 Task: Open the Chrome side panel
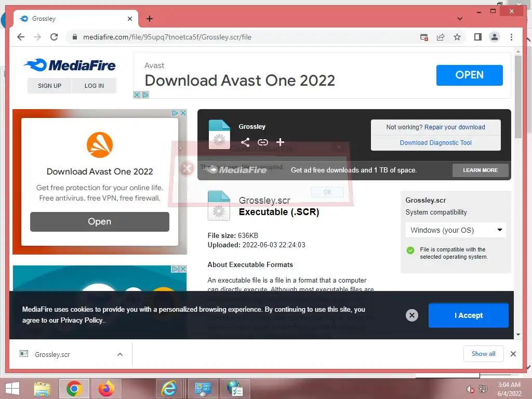click(478, 37)
